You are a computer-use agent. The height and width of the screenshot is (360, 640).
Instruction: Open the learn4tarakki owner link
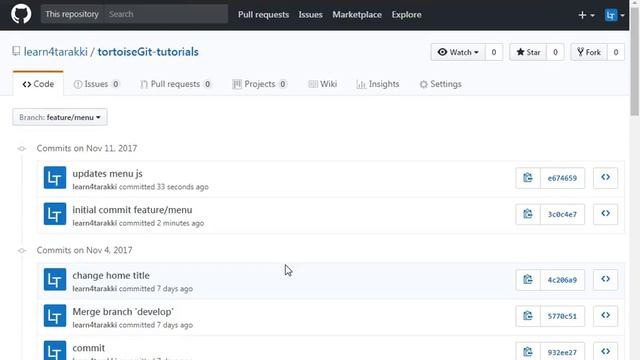(56, 52)
